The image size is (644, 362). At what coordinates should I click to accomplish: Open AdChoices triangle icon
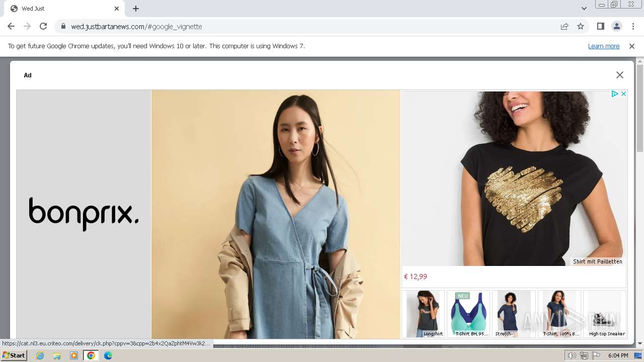(614, 94)
